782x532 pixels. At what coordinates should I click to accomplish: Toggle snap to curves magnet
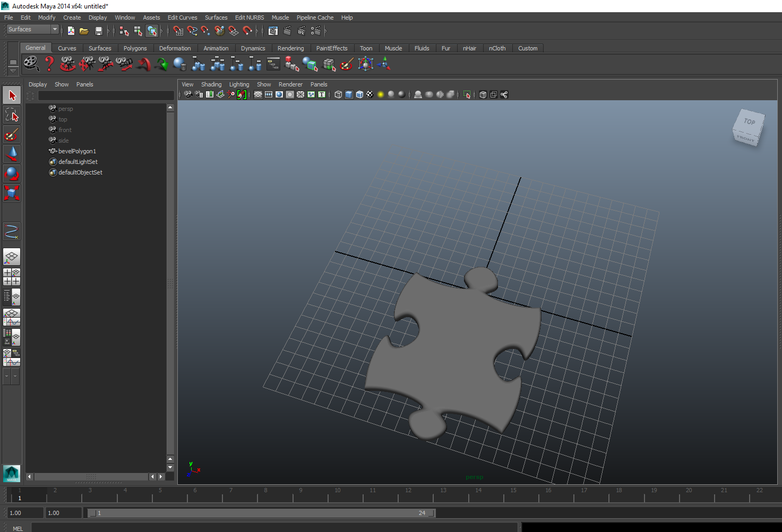coord(192,31)
